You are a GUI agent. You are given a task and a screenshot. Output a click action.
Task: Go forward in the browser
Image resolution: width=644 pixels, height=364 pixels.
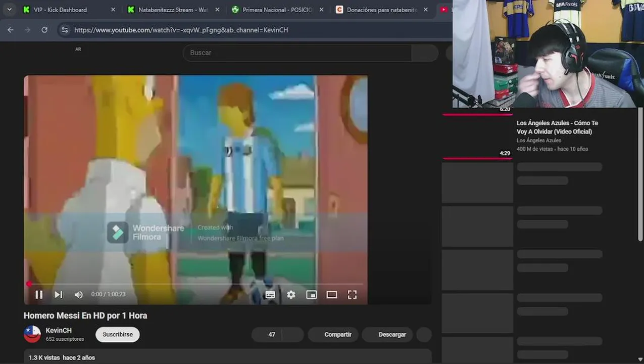(x=27, y=30)
